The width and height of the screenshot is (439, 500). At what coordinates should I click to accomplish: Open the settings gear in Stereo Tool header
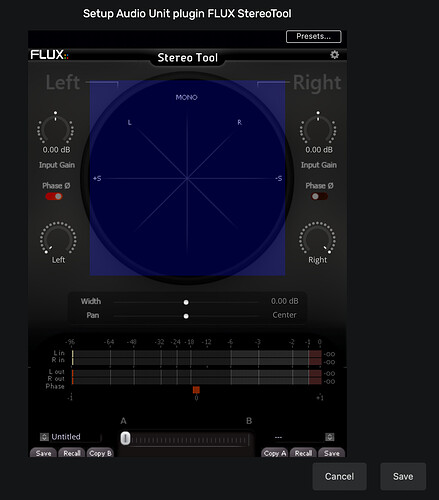pos(334,55)
